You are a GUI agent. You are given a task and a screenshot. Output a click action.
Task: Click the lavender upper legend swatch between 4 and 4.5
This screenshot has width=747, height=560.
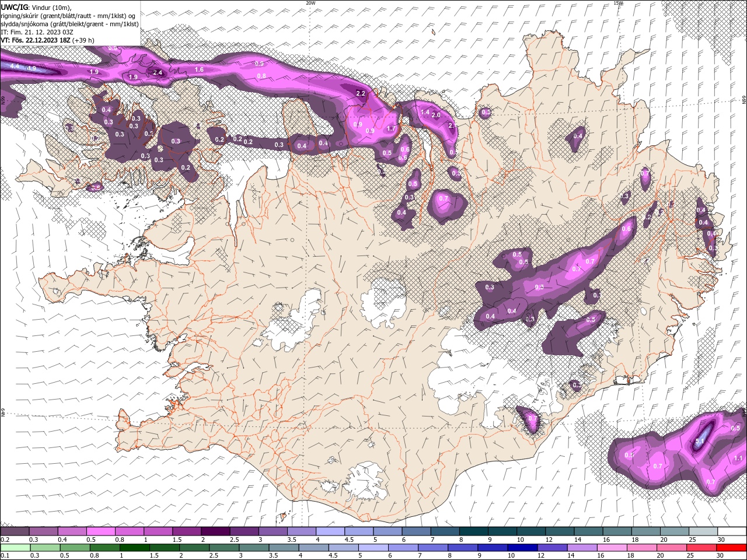coord(330,531)
